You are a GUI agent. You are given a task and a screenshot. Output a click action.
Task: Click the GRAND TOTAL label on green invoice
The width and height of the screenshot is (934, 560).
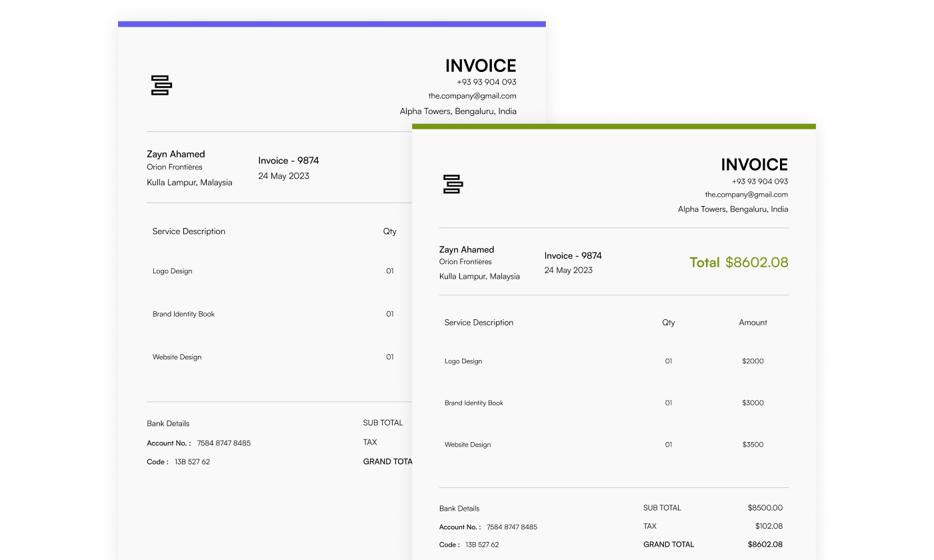669,545
